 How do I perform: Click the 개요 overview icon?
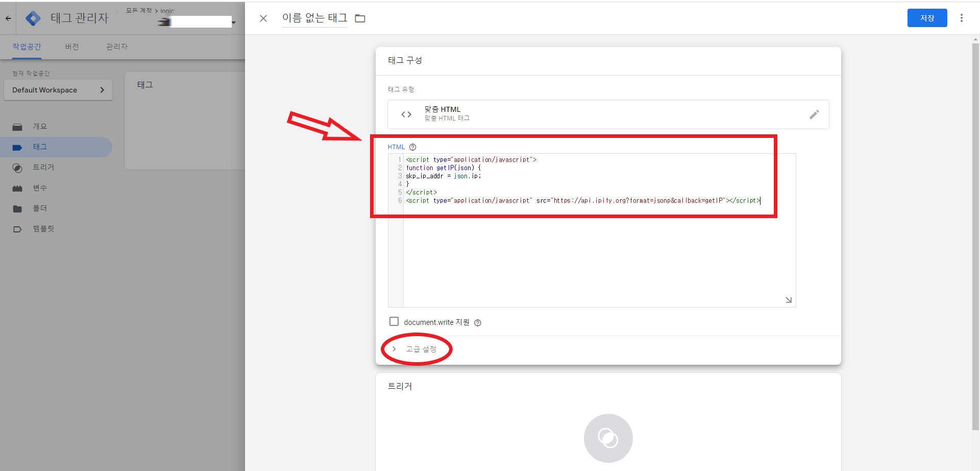pos(17,127)
